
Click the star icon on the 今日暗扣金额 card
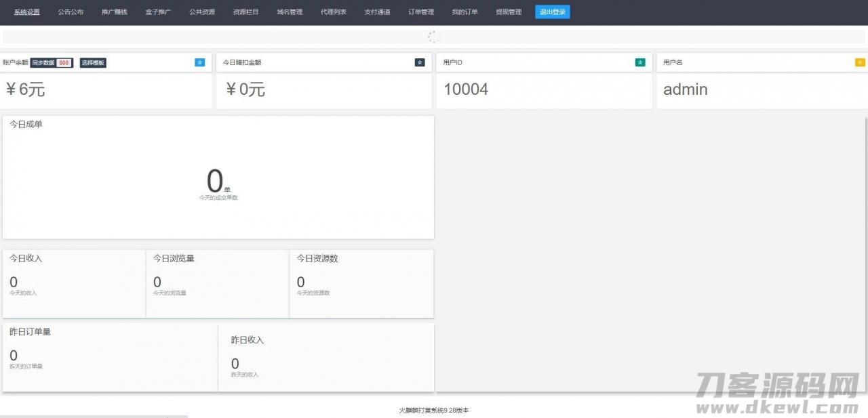[x=419, y=62]
